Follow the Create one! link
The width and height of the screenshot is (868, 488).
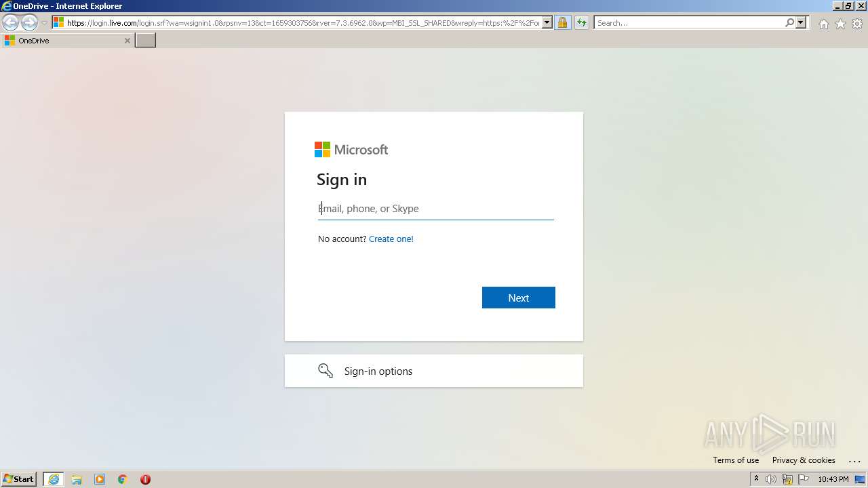(391, 239)
